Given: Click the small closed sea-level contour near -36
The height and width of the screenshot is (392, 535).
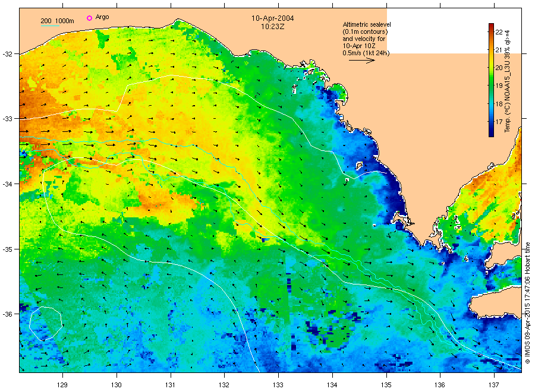Looking at the screenshot, I should 45,324.
